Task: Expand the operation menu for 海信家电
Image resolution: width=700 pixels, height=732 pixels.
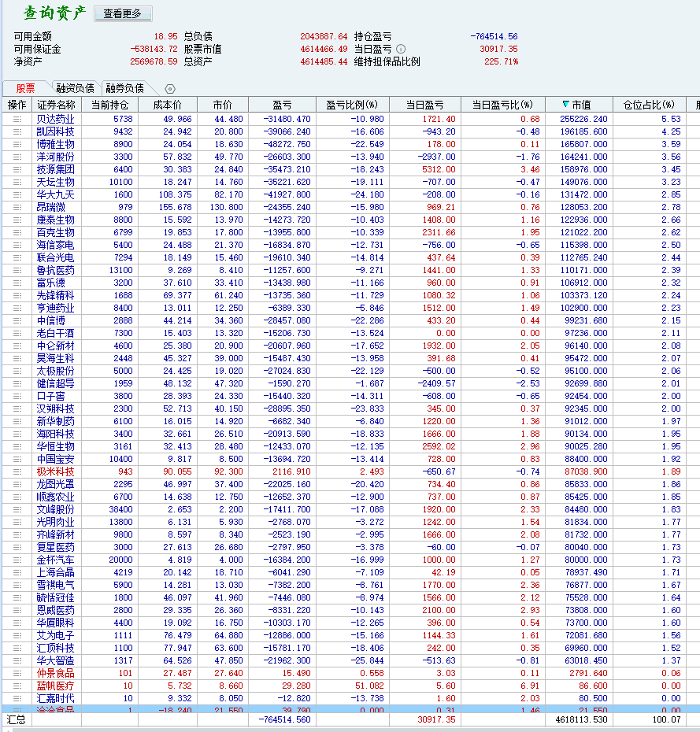Action: pos(17,245)
